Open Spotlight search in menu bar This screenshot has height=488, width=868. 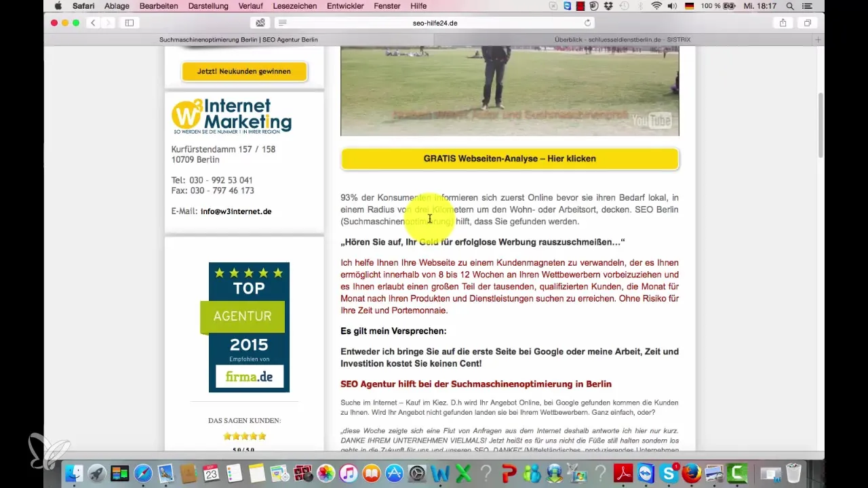click(x=790, y=6)
